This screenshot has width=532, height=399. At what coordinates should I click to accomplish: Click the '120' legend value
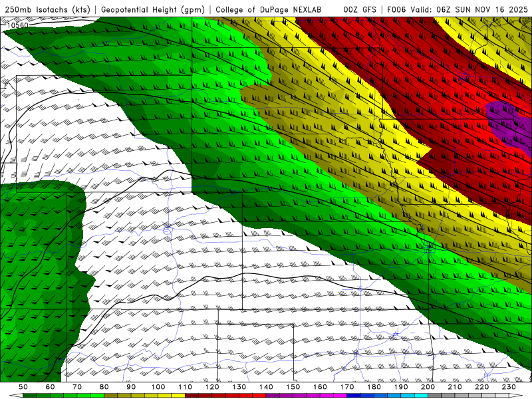click(x=212, y=387)
